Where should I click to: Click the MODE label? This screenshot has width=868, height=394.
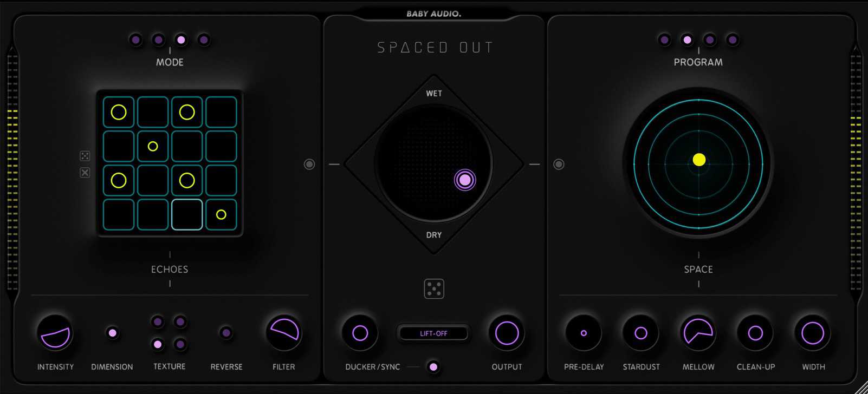pyautogui.click(x=170, y=62)
